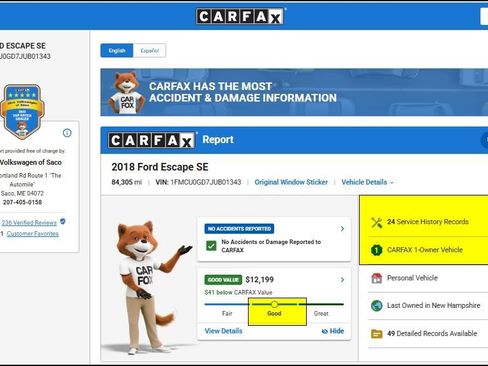Click the value slider knob at Good
The height and width of the screenshot is (366, 488).
(274, 304)
